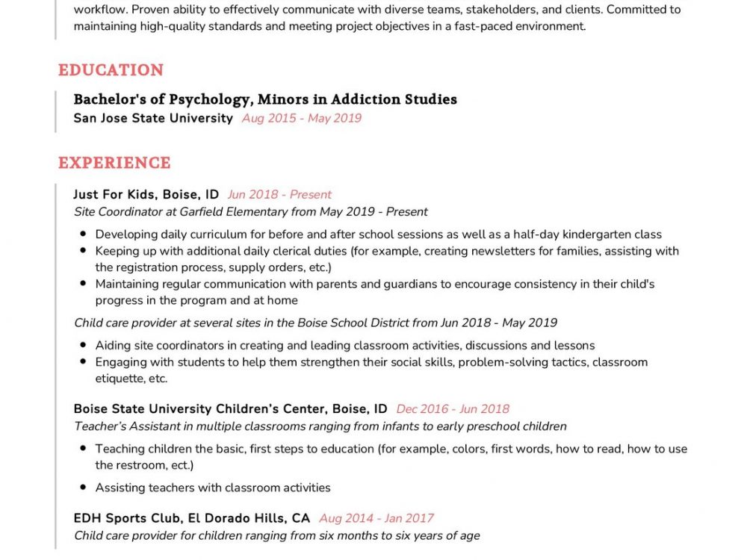Click the bullet about assisting teachers with classroom activities
747x560 pixels.
tap(213, 488)
